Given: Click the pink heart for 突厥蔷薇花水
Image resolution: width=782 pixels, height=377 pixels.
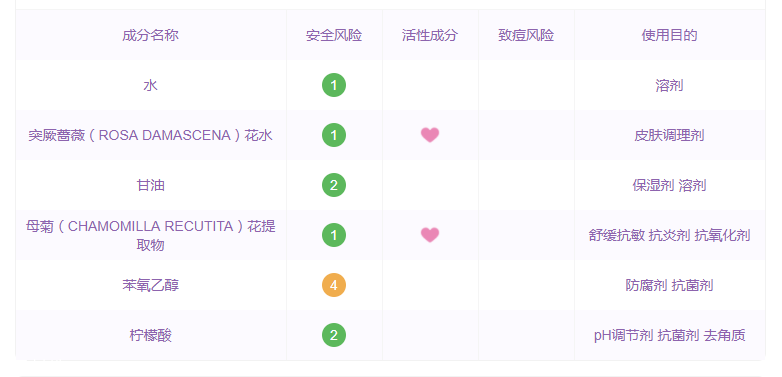Looking at the screenshot, I should [429, 135].
